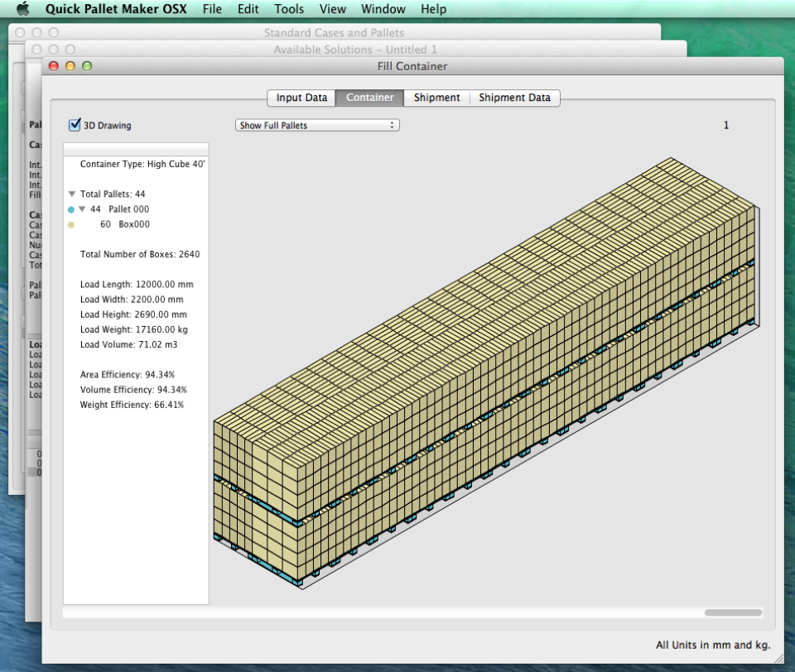
Task: Open the File menu
Action: pos(212,9)
